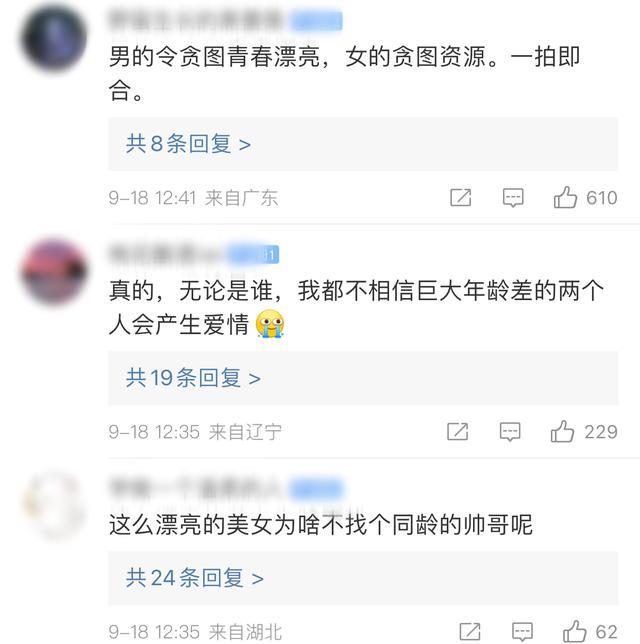Like the comment with 229 likes
Screen dimensions: 640x644
click(562, 432)
